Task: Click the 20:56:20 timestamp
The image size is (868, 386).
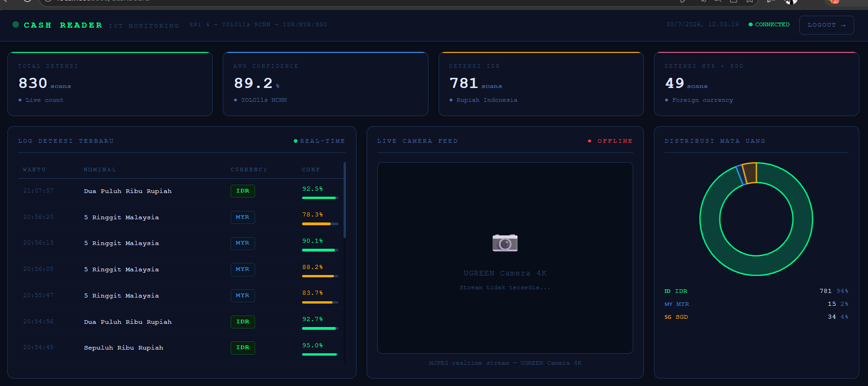Action: (38, 217)
